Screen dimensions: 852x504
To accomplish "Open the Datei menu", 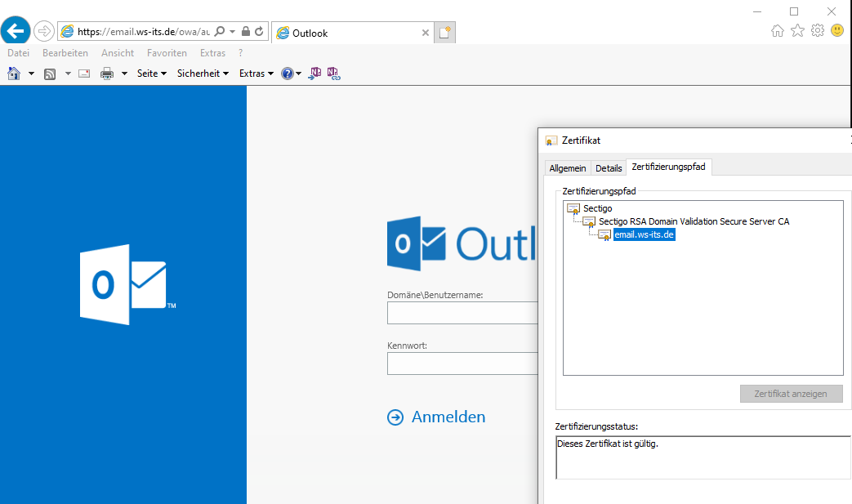I will click(19, 52).
